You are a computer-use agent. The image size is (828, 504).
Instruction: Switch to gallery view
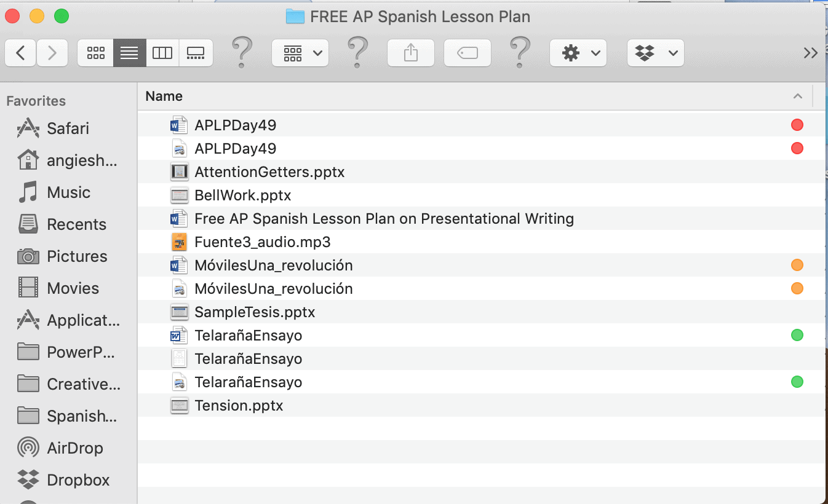[196, 52]
